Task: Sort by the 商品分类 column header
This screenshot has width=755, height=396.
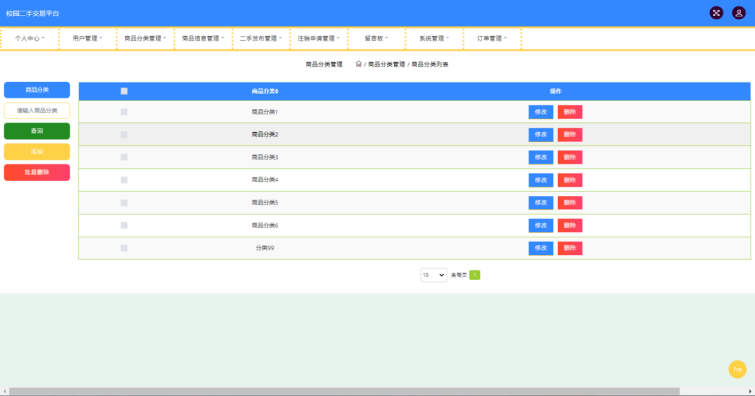Action: 265,91
